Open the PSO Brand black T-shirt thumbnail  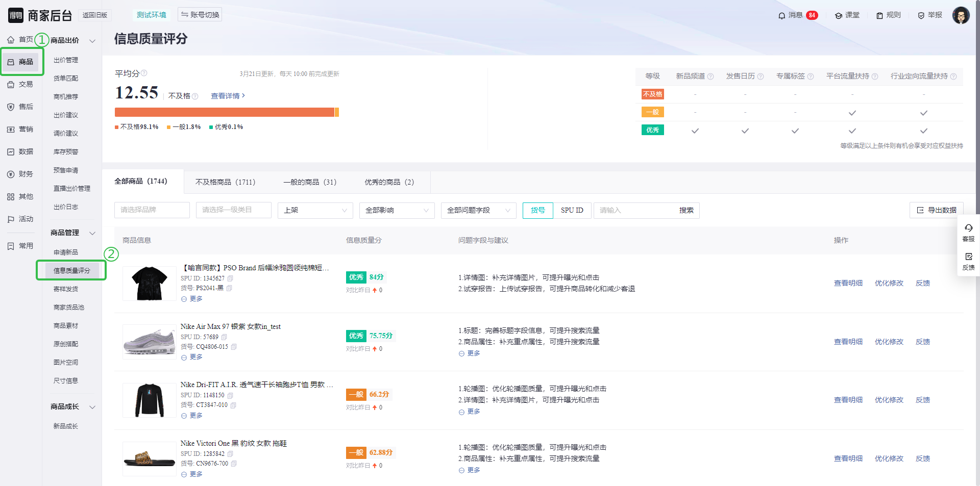click(x=150, y=283)
